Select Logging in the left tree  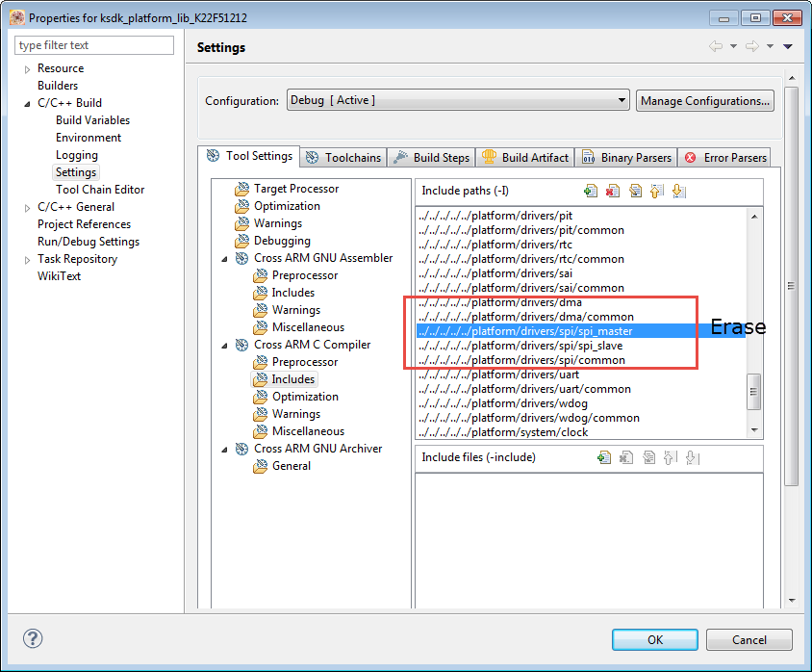77,155
